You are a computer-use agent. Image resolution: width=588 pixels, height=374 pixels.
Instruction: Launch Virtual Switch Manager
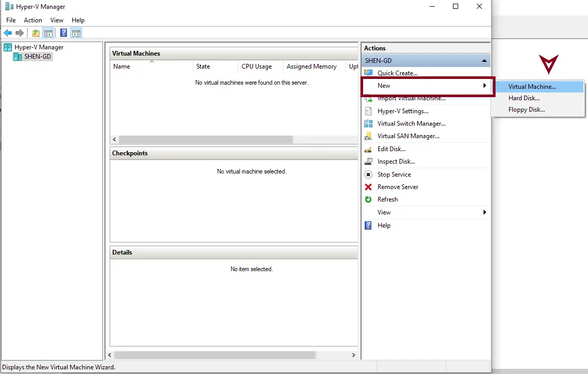(x=411, y=124)
